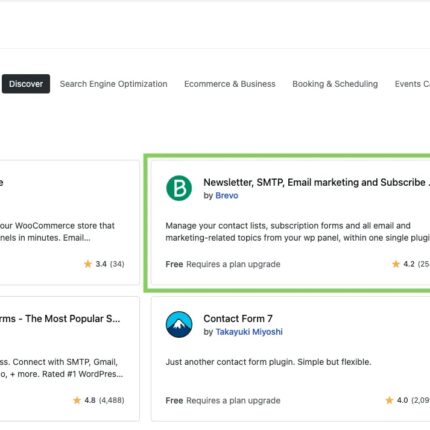Image resolution: width=430 pixels, height=430 pixels.
Task: Switch to Search Engine Optimization category
Action: point(113,84)
